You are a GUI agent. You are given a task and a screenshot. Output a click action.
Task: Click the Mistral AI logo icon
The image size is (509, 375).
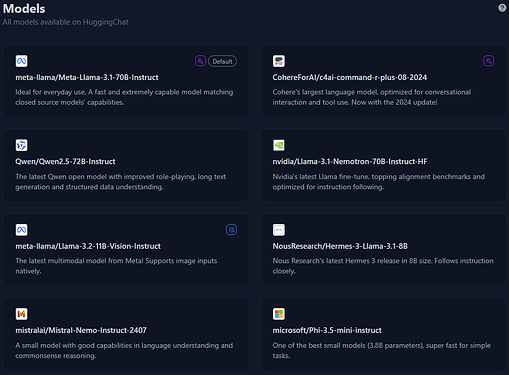(22, 314)
